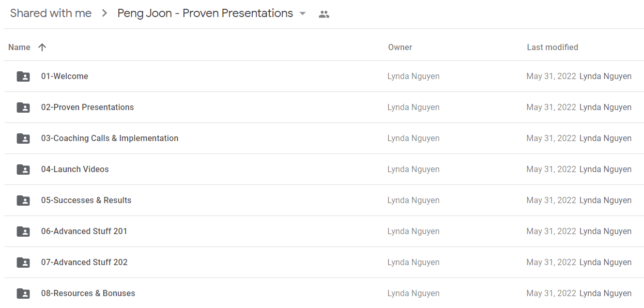Go back to Shared with me

pos(51,13)
